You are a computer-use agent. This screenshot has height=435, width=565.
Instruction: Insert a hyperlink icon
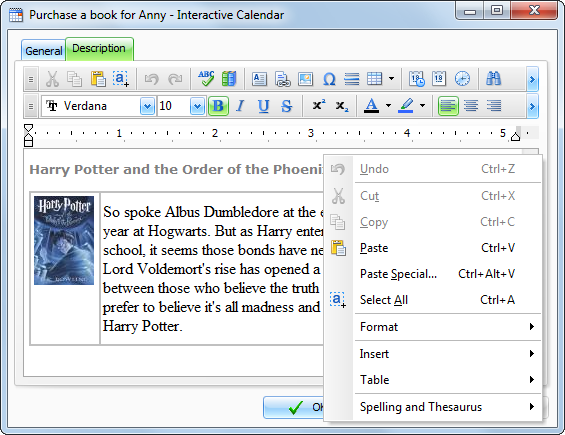click(x=282, y=79)
